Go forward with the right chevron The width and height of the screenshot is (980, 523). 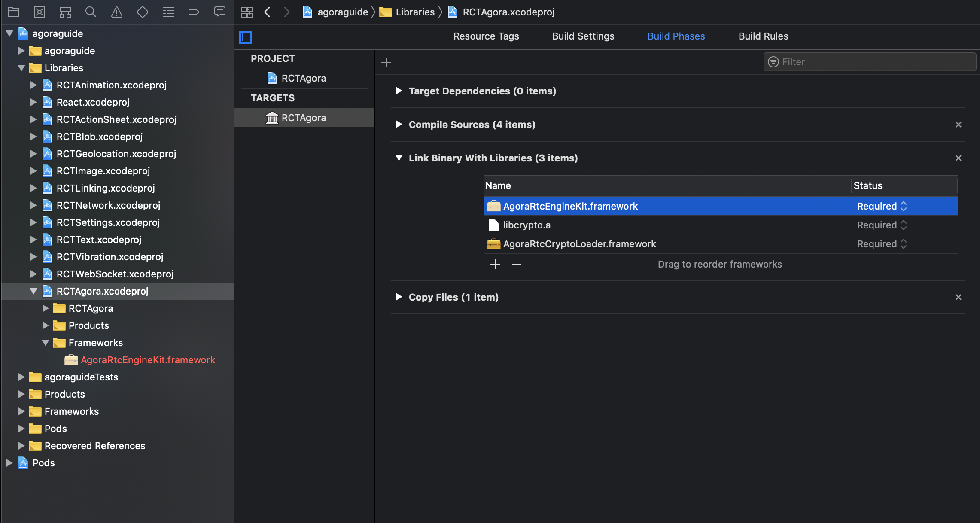[287, 12]
